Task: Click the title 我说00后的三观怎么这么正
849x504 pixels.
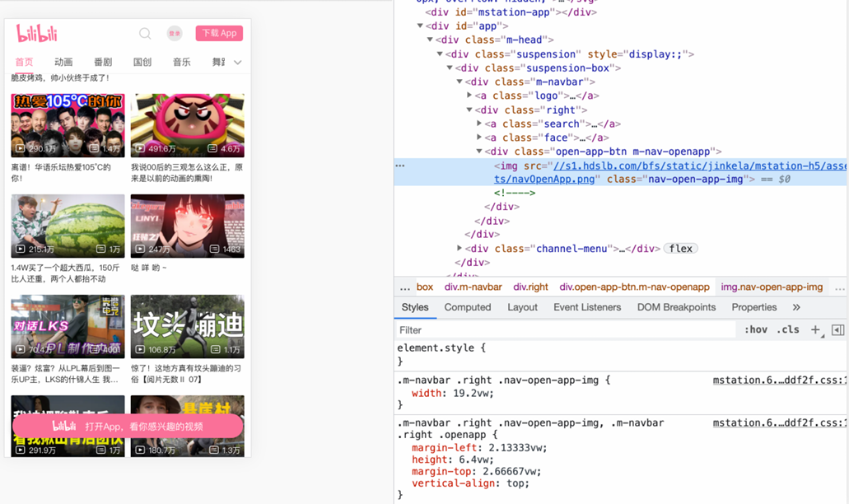Action: pyautogui.click(x=187, y=173)
